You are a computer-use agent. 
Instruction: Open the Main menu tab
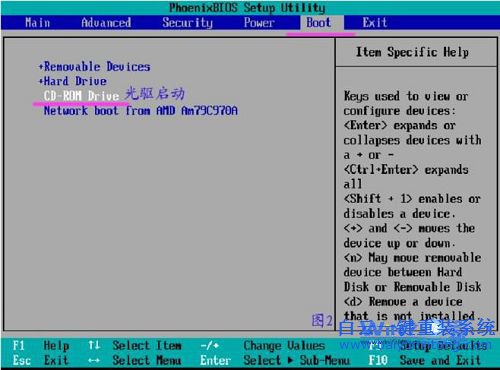click(37, 23)
